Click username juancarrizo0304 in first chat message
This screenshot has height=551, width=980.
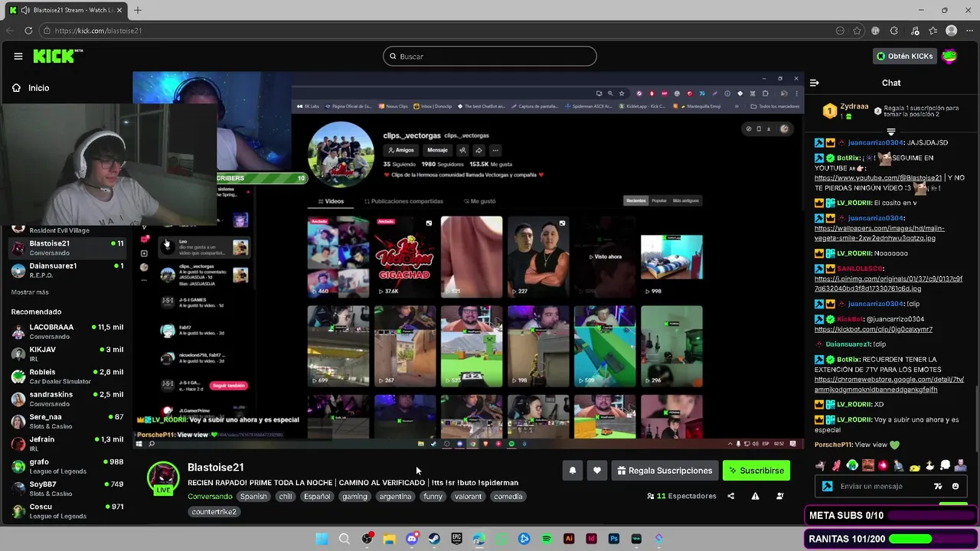[876, 142]
